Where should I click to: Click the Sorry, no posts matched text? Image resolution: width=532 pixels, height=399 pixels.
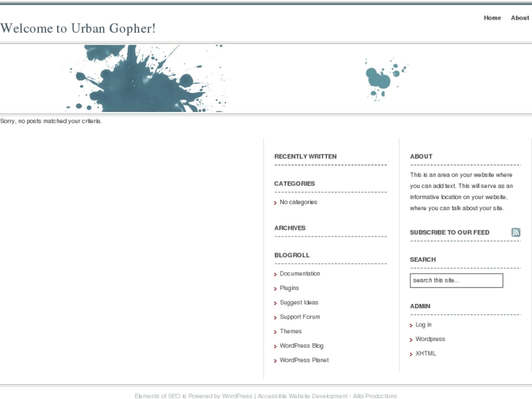51,121
